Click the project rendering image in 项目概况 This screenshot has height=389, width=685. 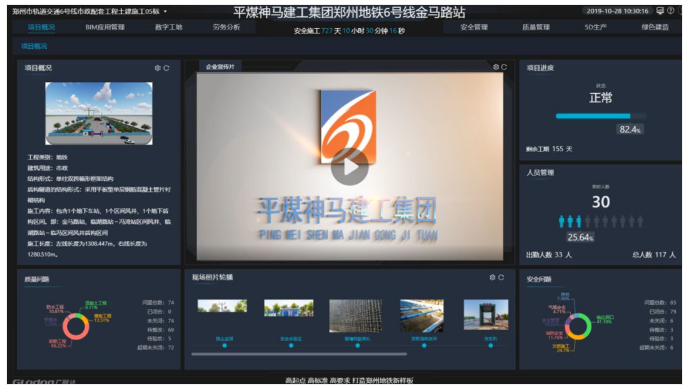coord(99,114)
